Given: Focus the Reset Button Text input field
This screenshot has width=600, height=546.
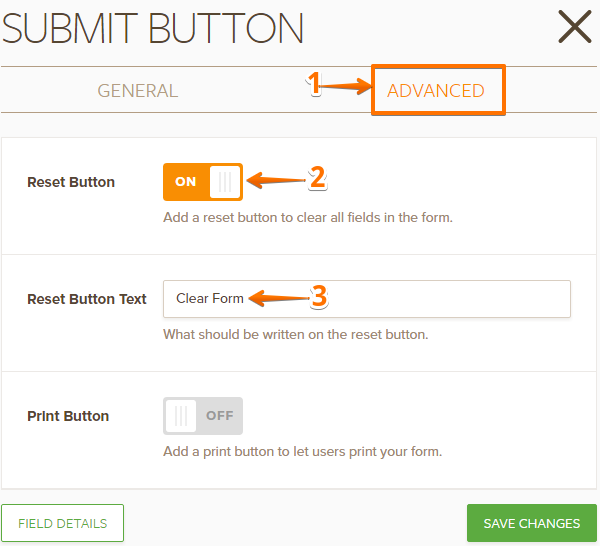Looking at the screenshot, I should point(400,298).
